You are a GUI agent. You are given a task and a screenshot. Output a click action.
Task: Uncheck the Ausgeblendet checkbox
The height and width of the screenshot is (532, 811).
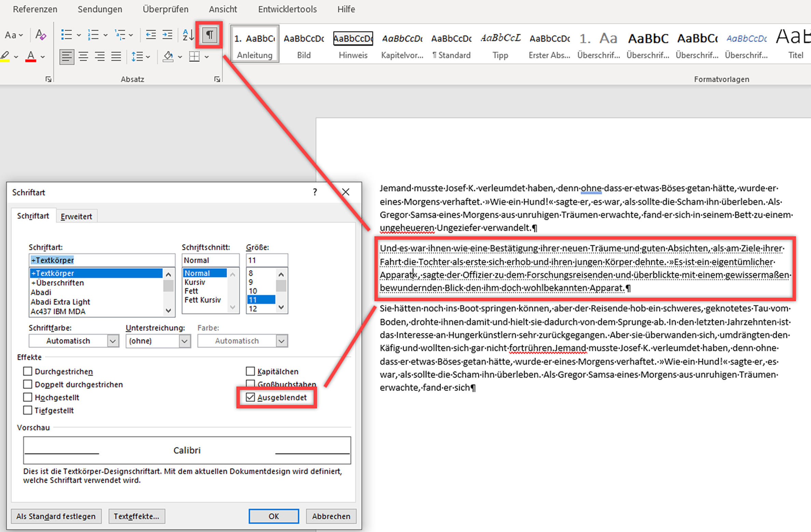click(x=250, y=397)
